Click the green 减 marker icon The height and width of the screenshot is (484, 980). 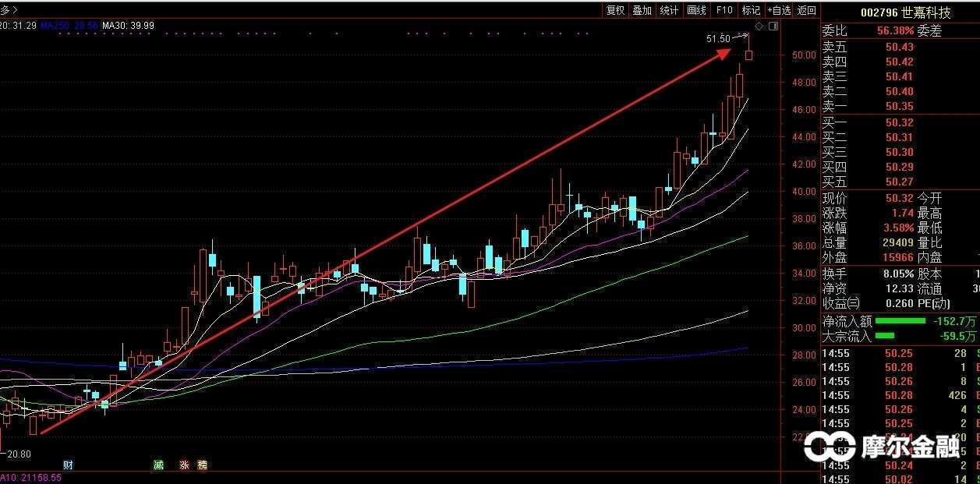[159, 465]
